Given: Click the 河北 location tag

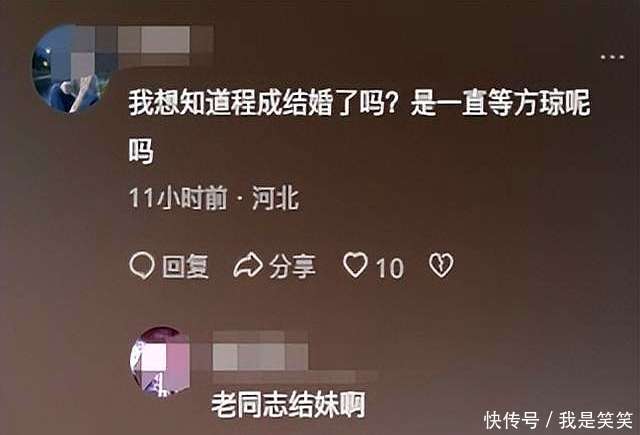Looking at the screenshot, I should click(275, 198).
